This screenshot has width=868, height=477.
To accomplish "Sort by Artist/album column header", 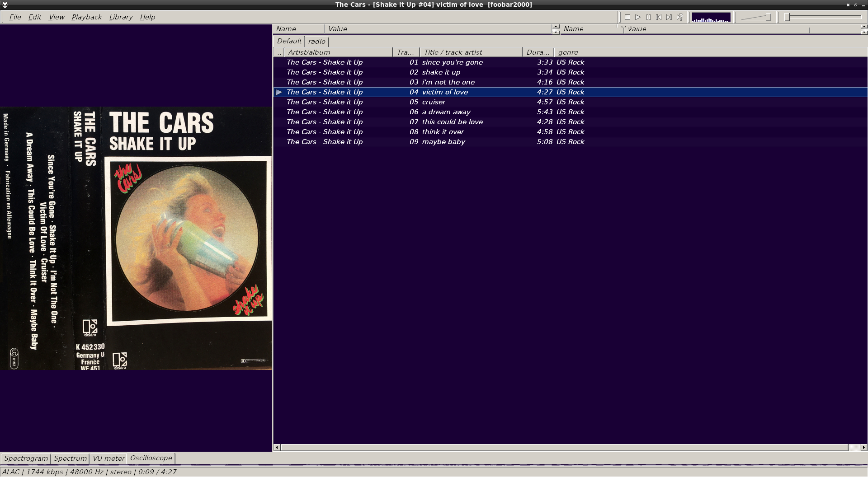I will [338, 52].
